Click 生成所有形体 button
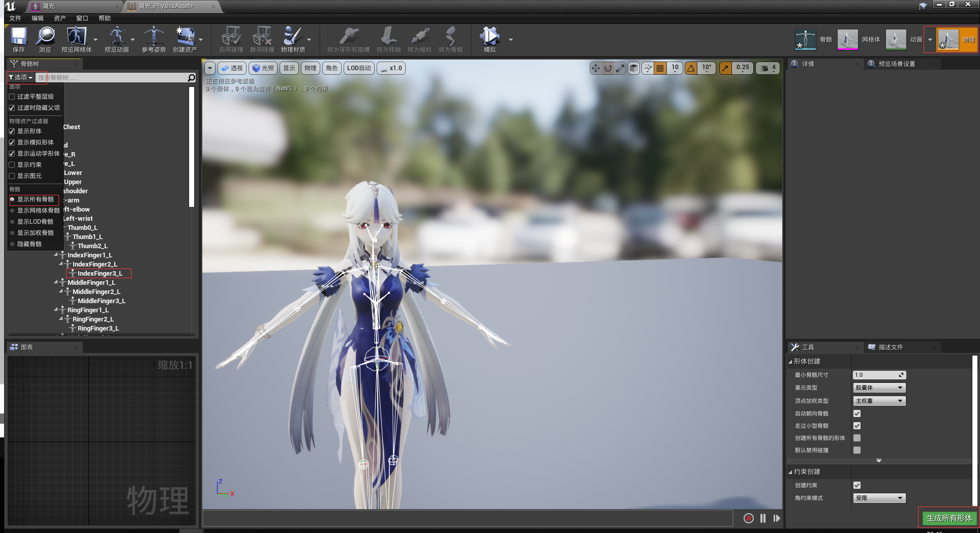 click(x=949, y=518)
